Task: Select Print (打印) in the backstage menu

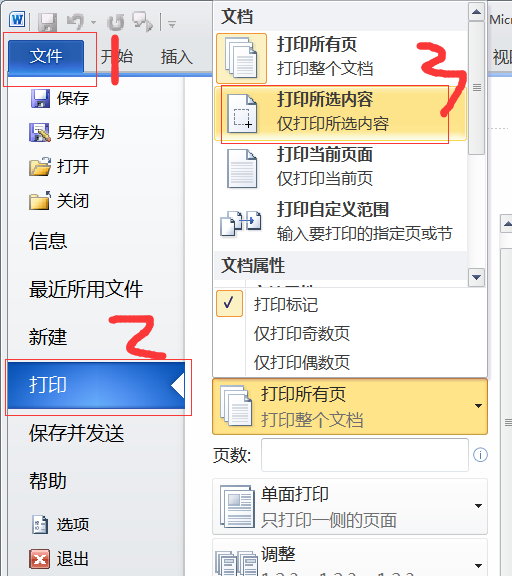Action: click(96, 385)
